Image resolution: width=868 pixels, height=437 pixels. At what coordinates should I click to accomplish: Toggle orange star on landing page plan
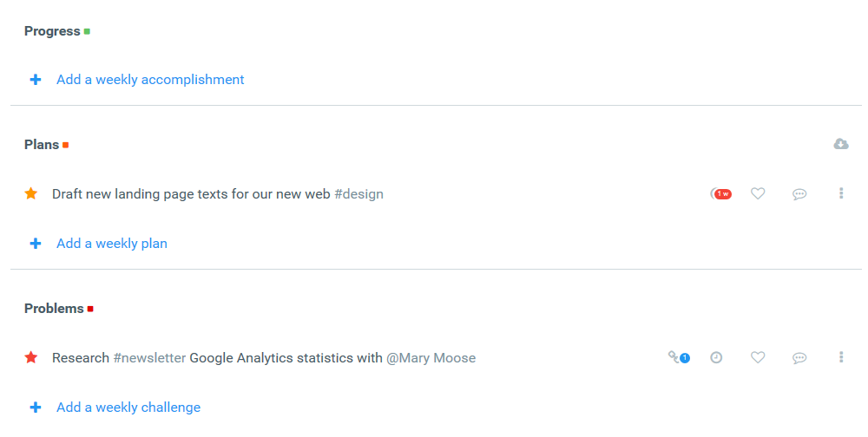[31, 193]
